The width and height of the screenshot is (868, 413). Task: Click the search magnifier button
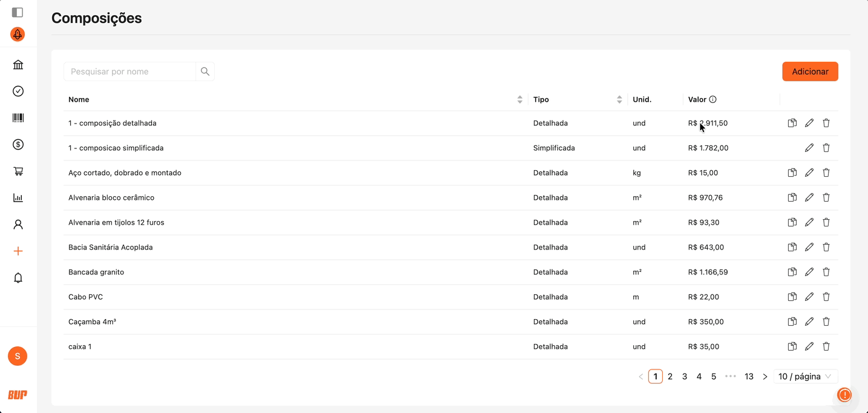(205, 71)
